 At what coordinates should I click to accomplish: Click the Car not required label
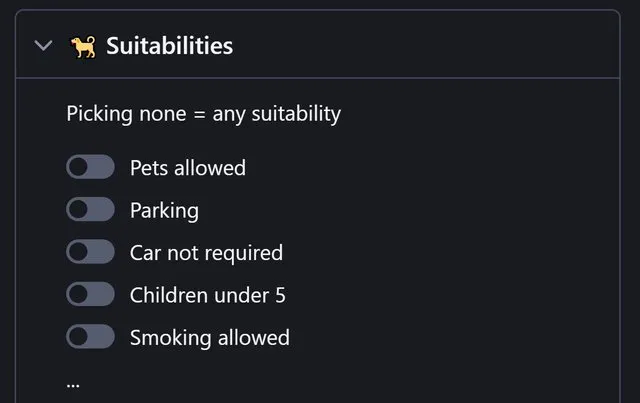(x=206, y=253)
